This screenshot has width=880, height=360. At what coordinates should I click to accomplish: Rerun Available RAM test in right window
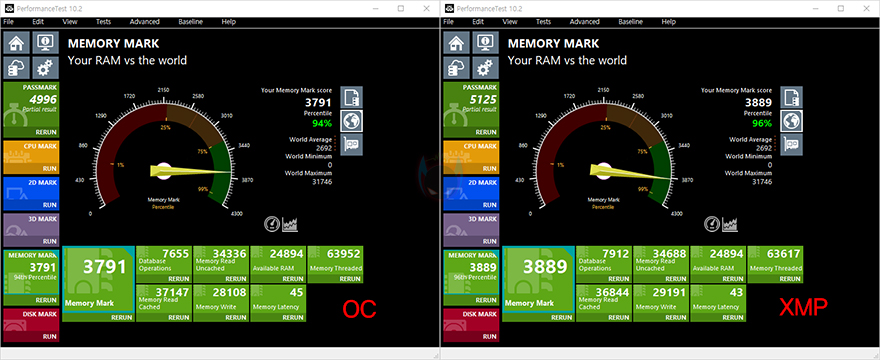[734, 279]
